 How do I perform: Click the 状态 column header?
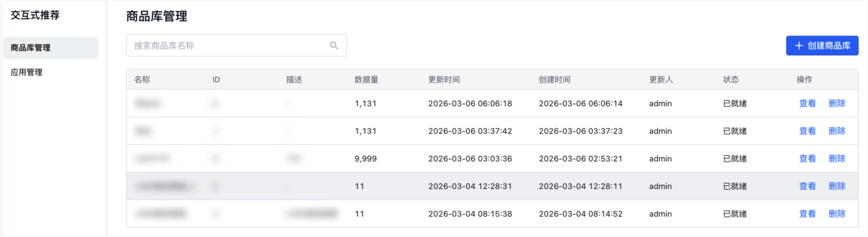[731, 79]
